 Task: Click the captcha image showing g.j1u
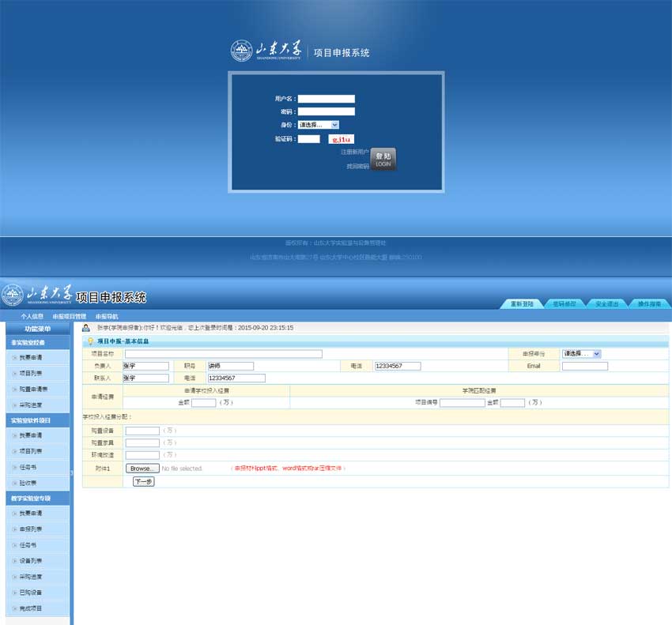341,139
